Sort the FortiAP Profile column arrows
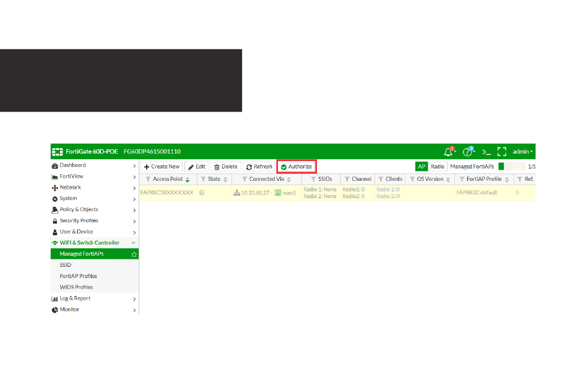This screenshot has height=392, width=588. pos(507,180)
